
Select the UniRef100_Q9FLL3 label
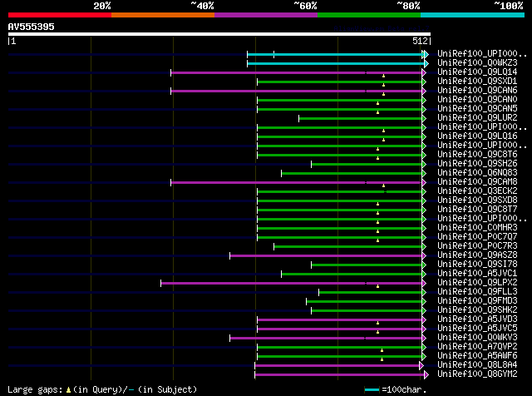pos(477,292)
